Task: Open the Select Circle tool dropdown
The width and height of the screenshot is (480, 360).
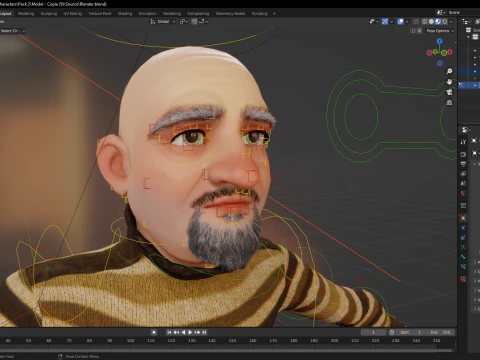Action: pyautogui.click(x=13, y=31)
